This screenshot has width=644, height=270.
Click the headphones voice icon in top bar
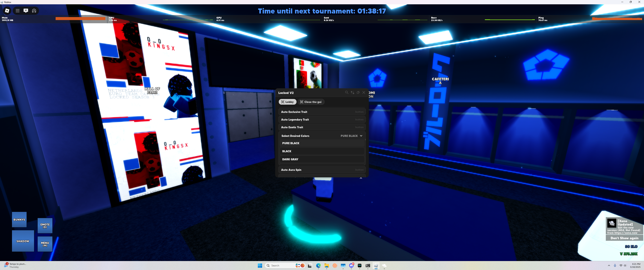coord(34,10)
